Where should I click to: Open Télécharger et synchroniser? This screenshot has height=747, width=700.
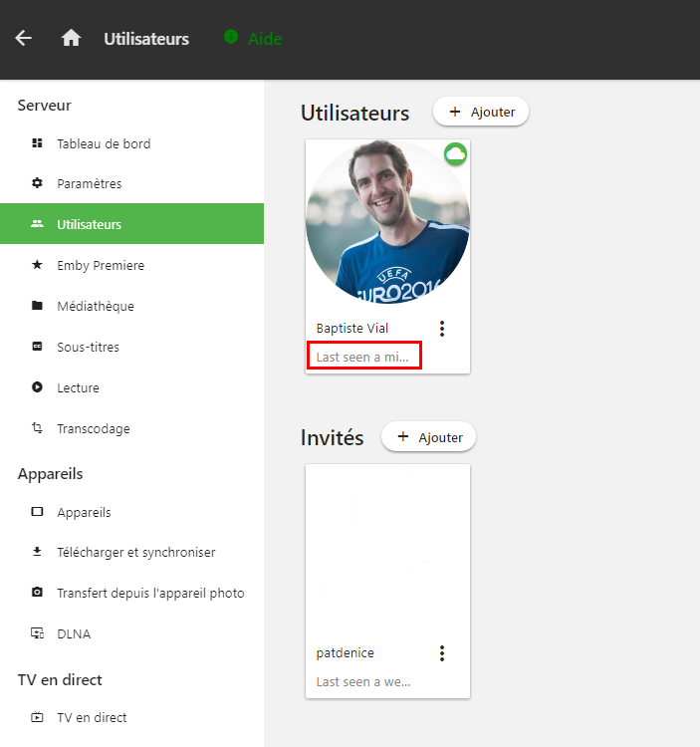click(131, 552)
